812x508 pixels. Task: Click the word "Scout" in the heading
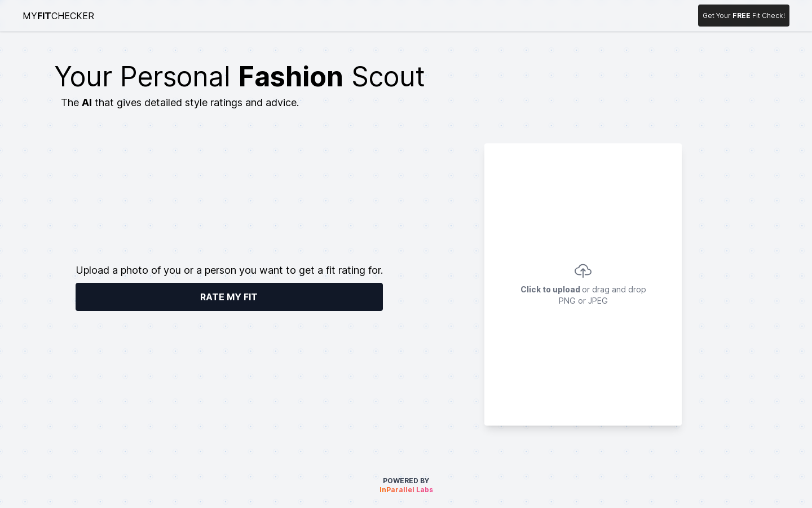click(388, 77)
